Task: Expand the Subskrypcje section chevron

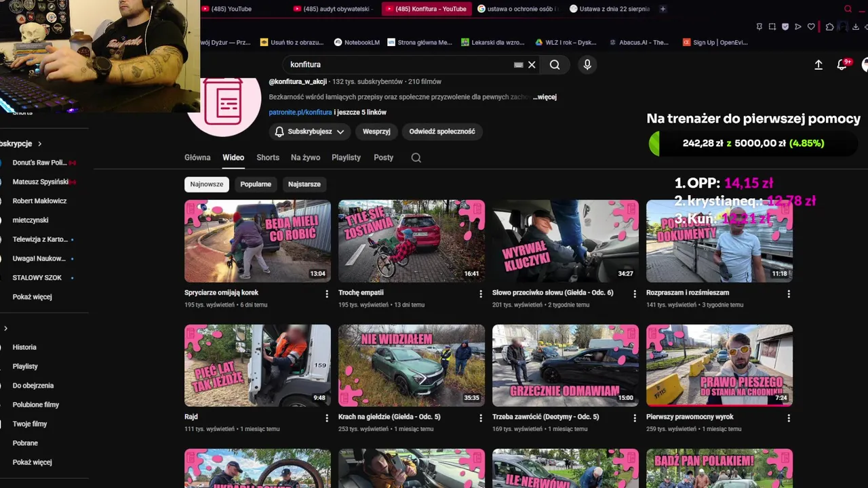Action: (39, 144)
